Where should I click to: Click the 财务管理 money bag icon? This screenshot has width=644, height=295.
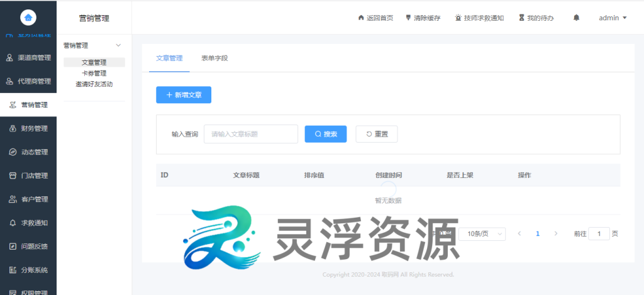pos(13,128)
